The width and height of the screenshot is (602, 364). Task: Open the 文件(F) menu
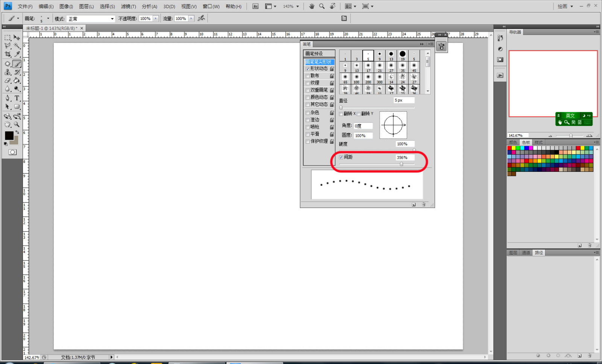(25, 6)
